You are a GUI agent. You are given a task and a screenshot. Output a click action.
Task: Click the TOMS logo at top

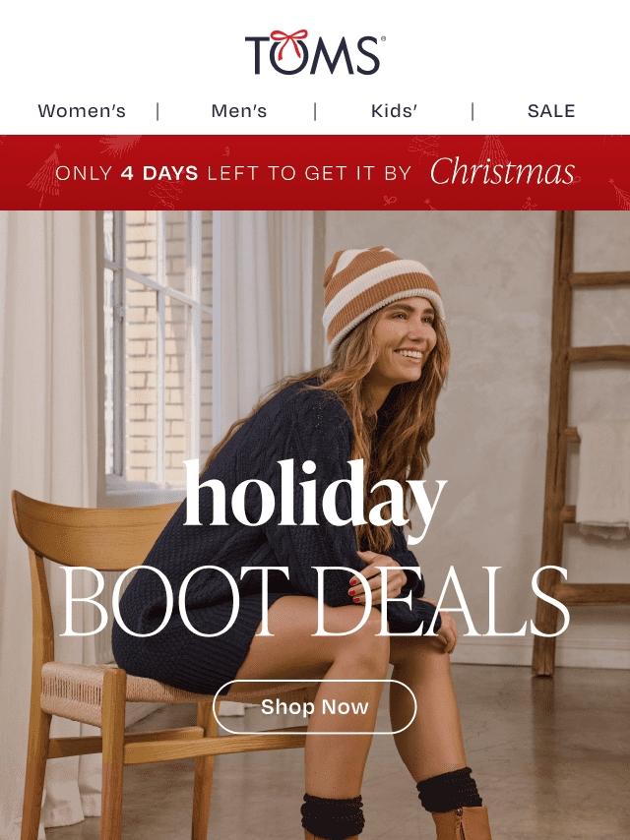coord(315,52)
